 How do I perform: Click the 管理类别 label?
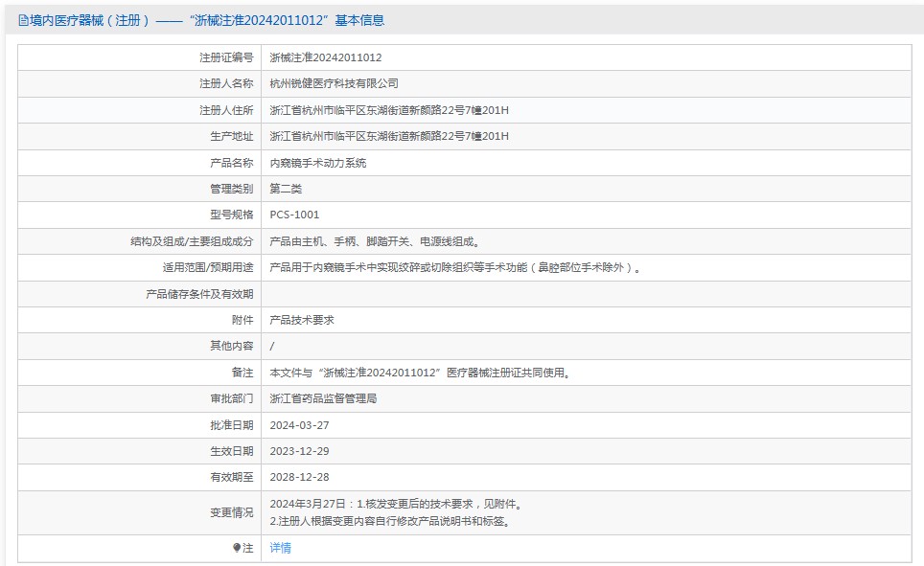[x=232, y=189]
